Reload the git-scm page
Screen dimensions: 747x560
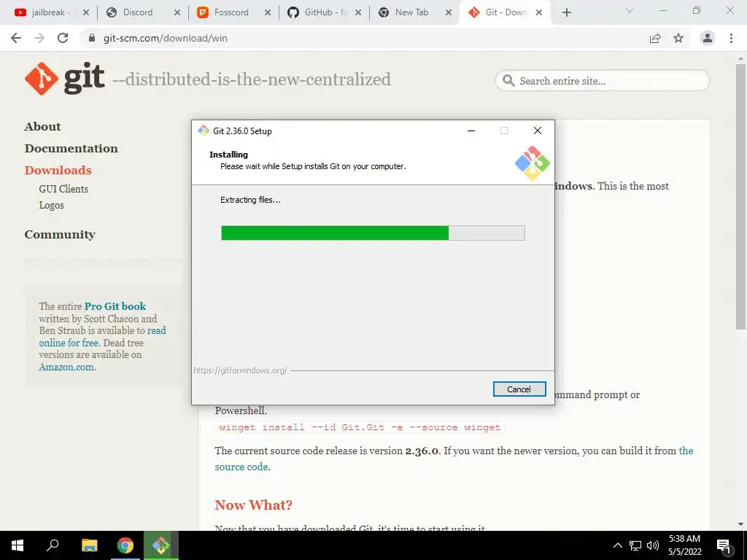pos(63,38)
